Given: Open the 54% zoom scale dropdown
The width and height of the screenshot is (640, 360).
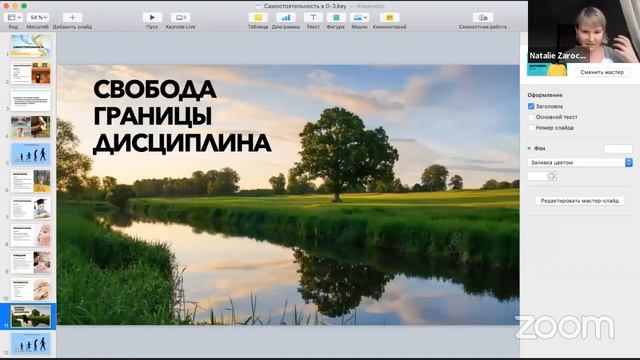Looking at the screenshot, I should pos(38,18).
